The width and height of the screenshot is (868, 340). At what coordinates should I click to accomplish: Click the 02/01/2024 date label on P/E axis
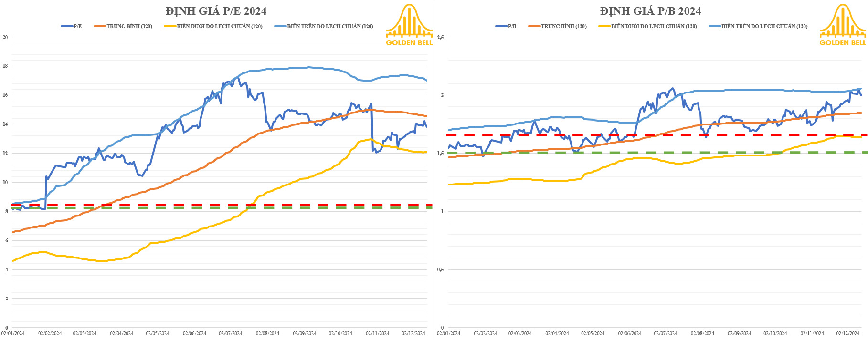[x=13, y=334]
